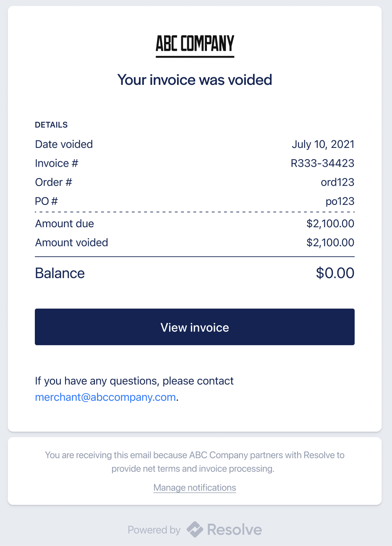Select the 'Your invoice was voided' heading
Screen dimensions: 392x546
[x=195, y=80]
